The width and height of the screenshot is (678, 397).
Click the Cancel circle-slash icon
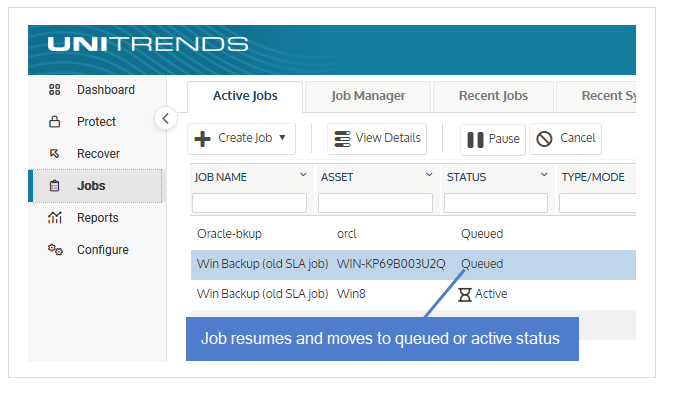(x=544, y=139)
